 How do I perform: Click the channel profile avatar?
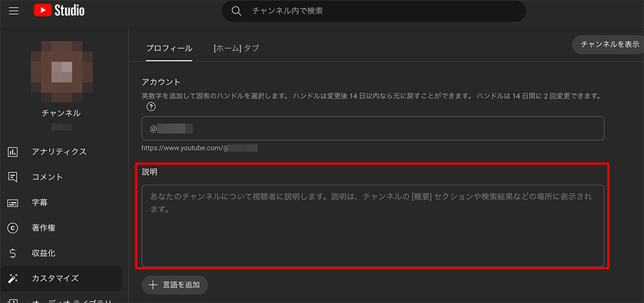pyautogui.click(x=62, y=72)
